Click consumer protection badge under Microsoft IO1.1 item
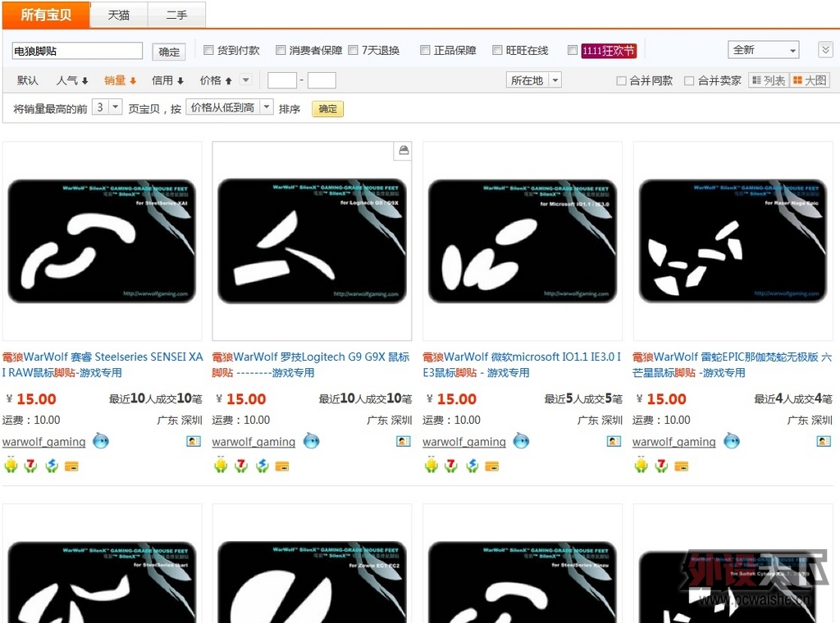 tap(431, 466)
